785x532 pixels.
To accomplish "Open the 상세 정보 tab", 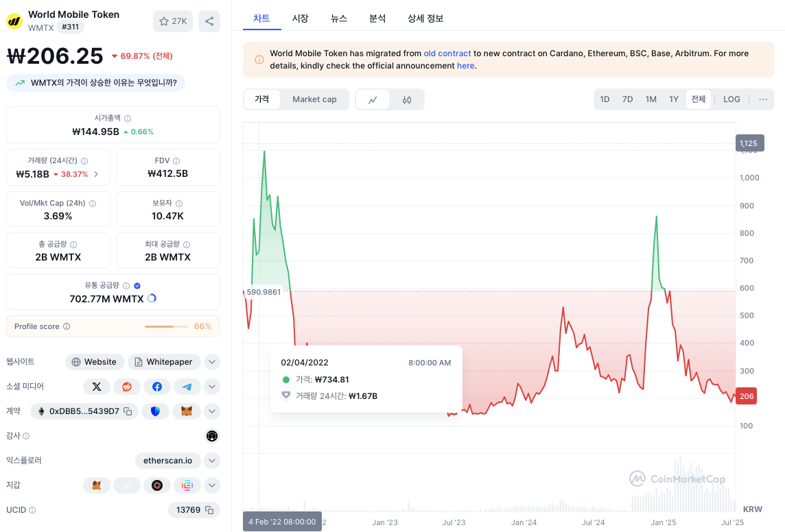I will point(425,19).
